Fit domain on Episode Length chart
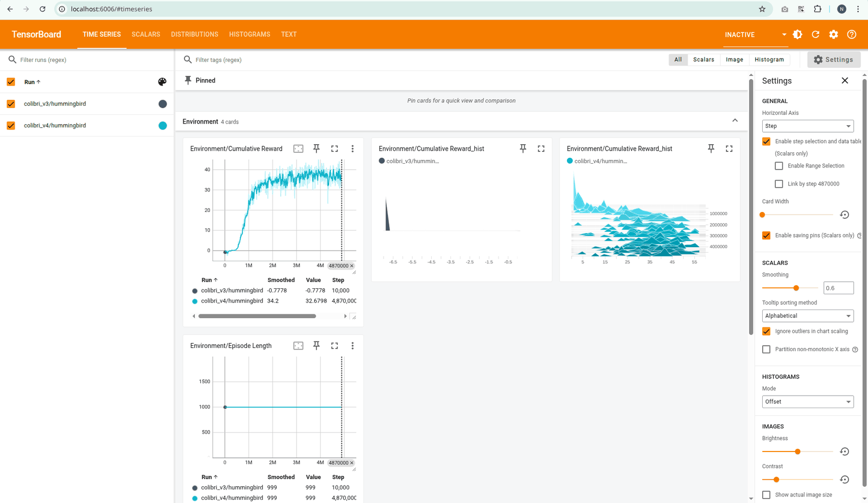The image size is (868, 503). pyautogui.click(x=298, y=345)
